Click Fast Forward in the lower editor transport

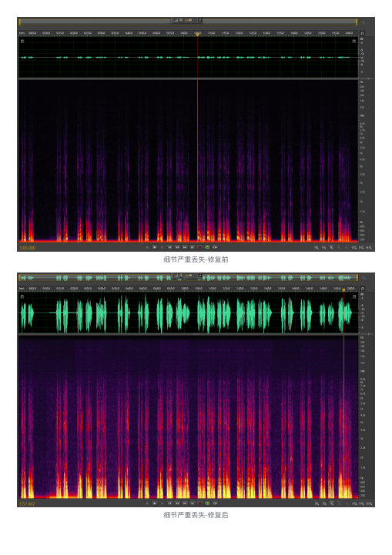click(185, 503)
